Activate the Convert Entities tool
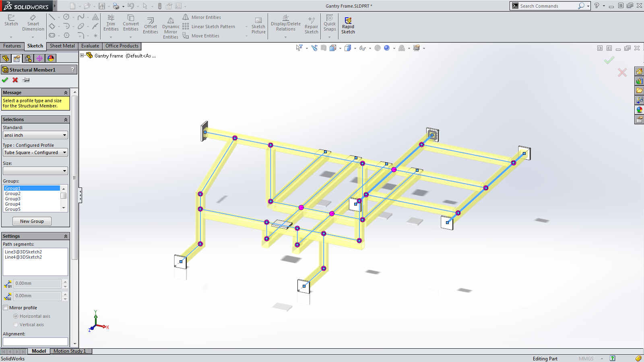Viewport: 644px width, 362px height. point(131,23)
